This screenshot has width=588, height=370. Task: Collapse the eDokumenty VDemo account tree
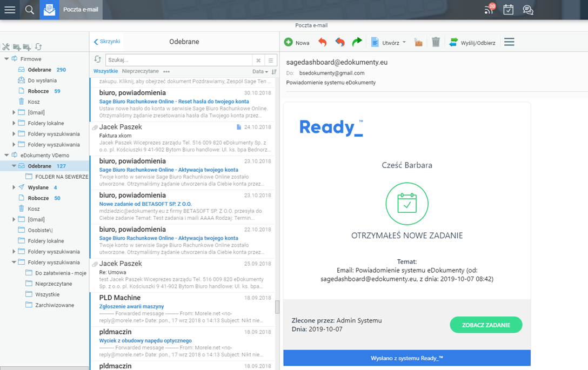[x=6, y=155]
